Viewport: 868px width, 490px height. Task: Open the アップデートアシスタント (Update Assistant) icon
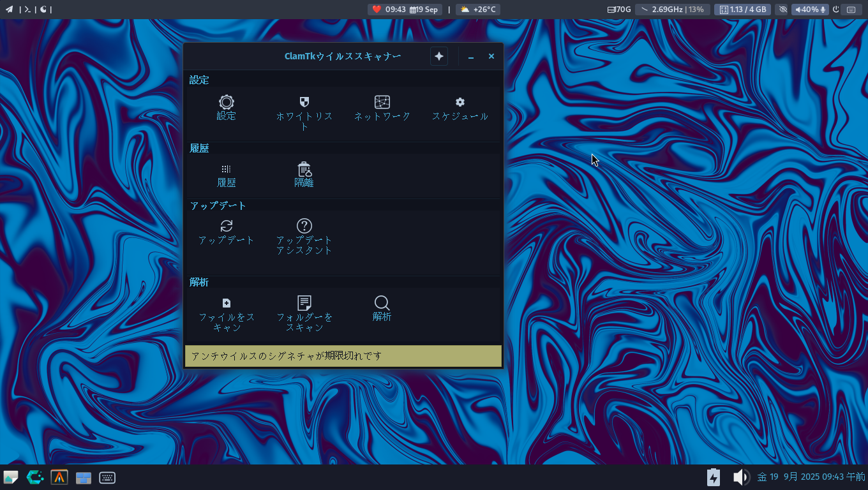coord(304,226)
